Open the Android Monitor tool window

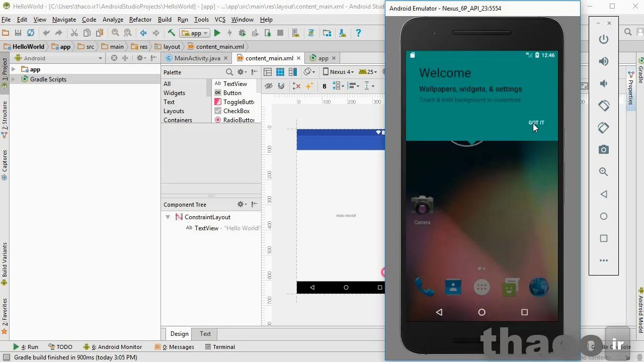click(113, 347)
